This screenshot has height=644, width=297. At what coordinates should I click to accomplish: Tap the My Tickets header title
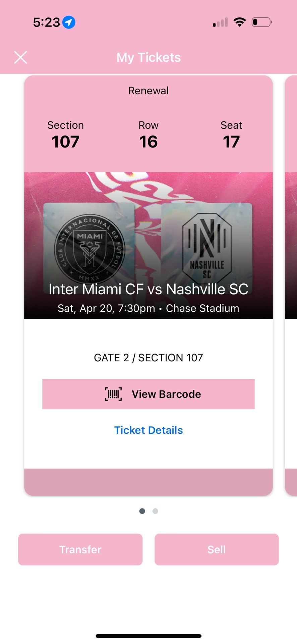(148, 57)
